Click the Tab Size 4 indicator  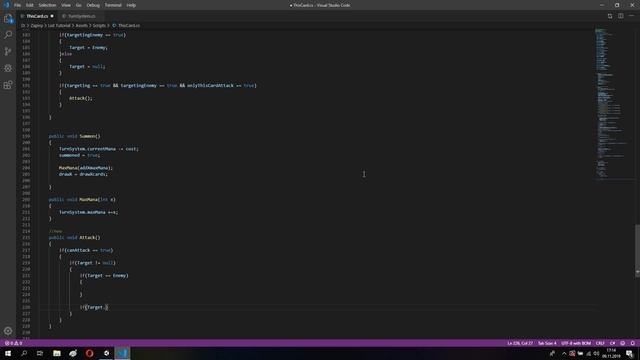tap(547, 343)
